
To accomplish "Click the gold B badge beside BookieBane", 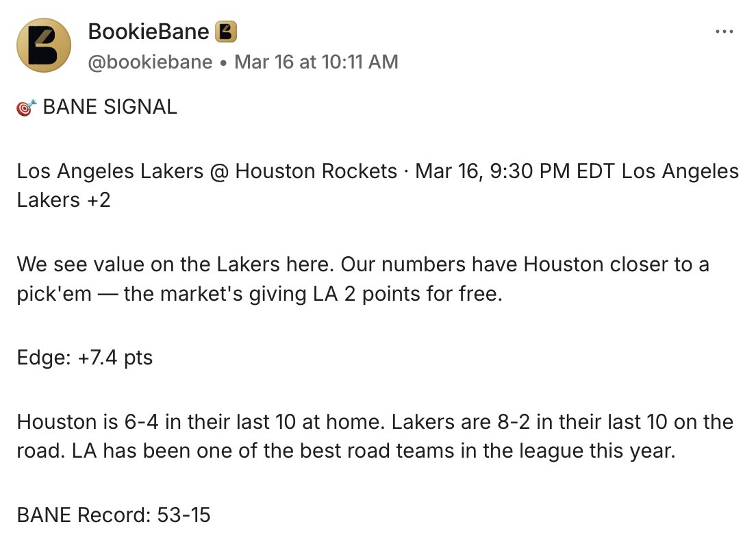I will 226,32.
